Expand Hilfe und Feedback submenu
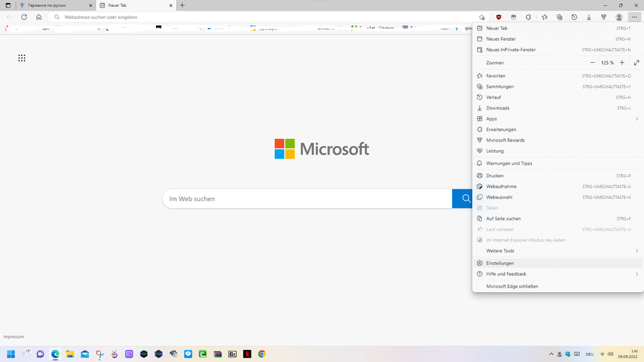The width and height of the screenshot is (644, 362). (x=558, y=274)
